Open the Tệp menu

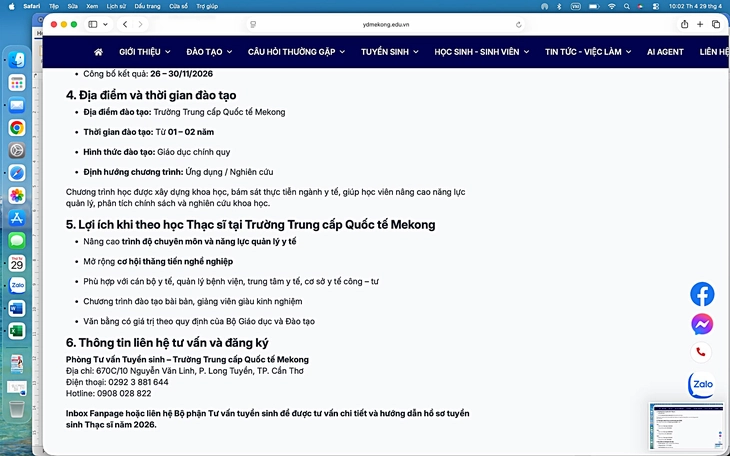[54, 7]
